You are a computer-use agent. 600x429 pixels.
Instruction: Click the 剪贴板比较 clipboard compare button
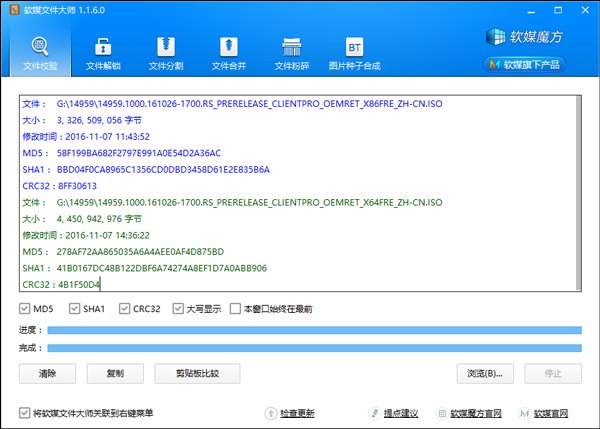pos(197,374)
